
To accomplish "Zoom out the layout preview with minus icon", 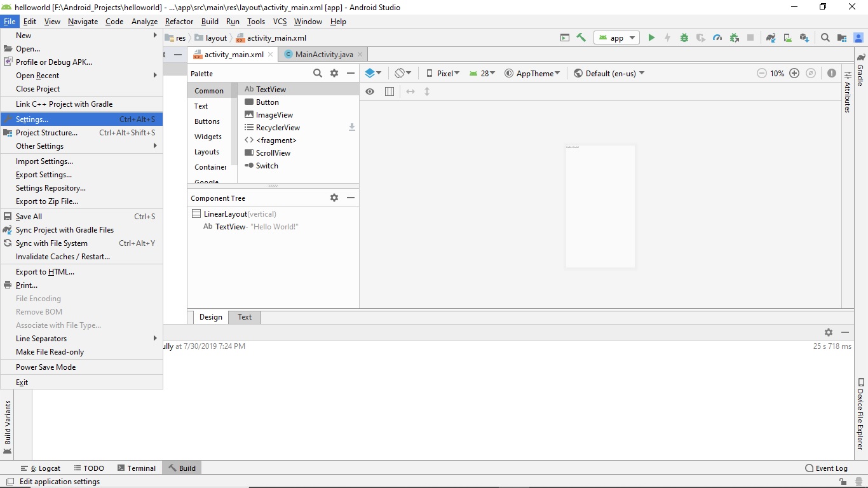I will [762, 73].
